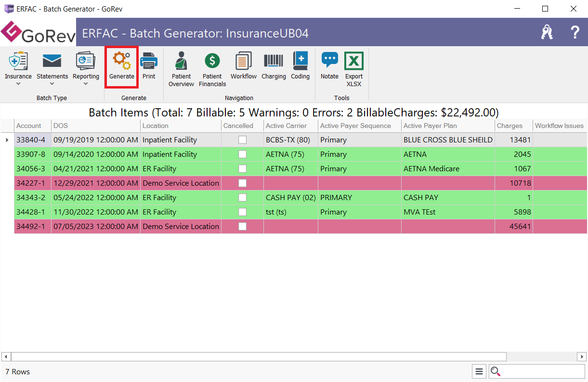This screenshot has height=382, width=588.
Task: Click the scroll left arrow
Action: pyautogui.click(x=6, y=357)
